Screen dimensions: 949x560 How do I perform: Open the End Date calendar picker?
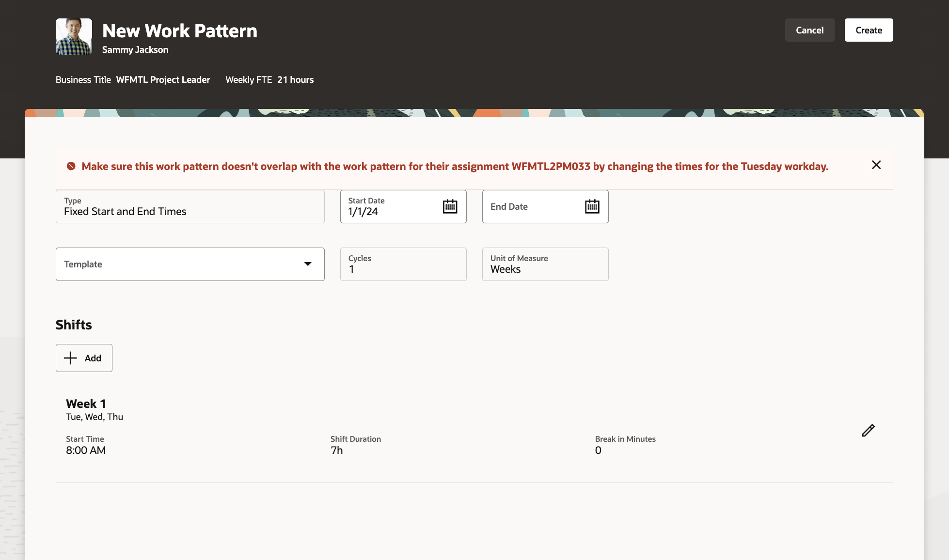point(592,206)
